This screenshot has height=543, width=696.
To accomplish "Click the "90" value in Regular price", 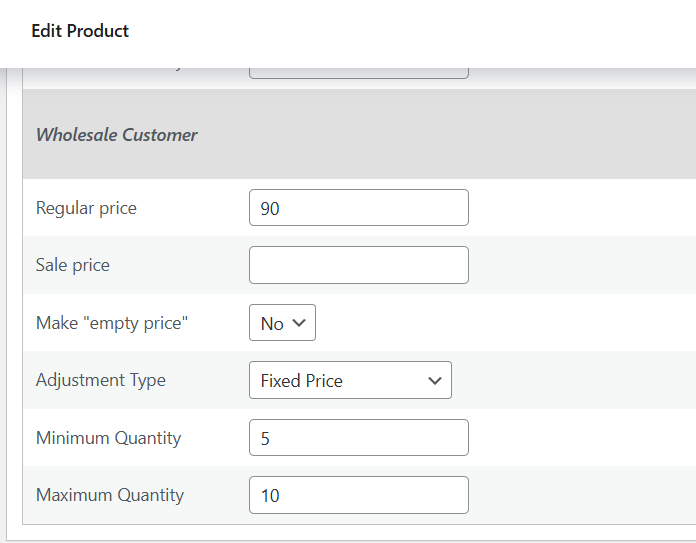I will tap(270, 209).
